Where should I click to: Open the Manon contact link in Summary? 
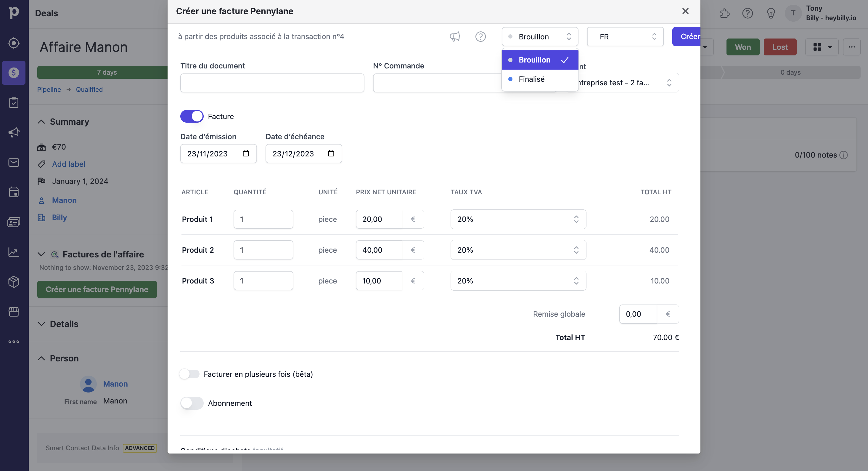click(x=64, y=200)
